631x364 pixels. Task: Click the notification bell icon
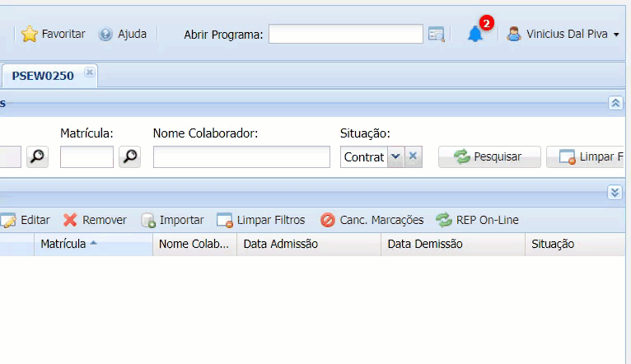click(475, 35)
